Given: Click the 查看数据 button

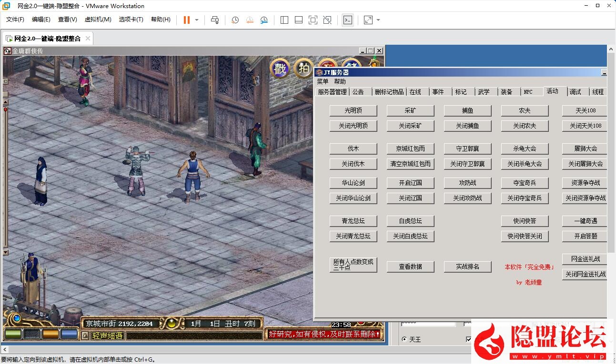Looking at the screenshot, I should click(410, 266).
